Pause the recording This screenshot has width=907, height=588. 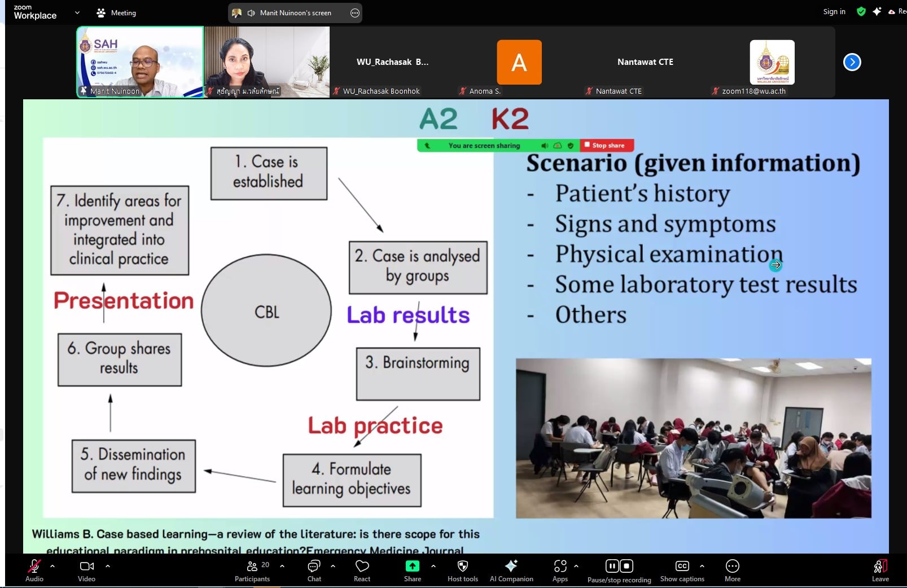pos(612,566)
